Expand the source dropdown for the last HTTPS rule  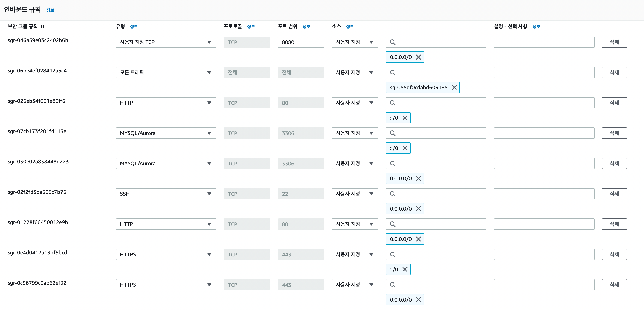[x=355, y=285]
